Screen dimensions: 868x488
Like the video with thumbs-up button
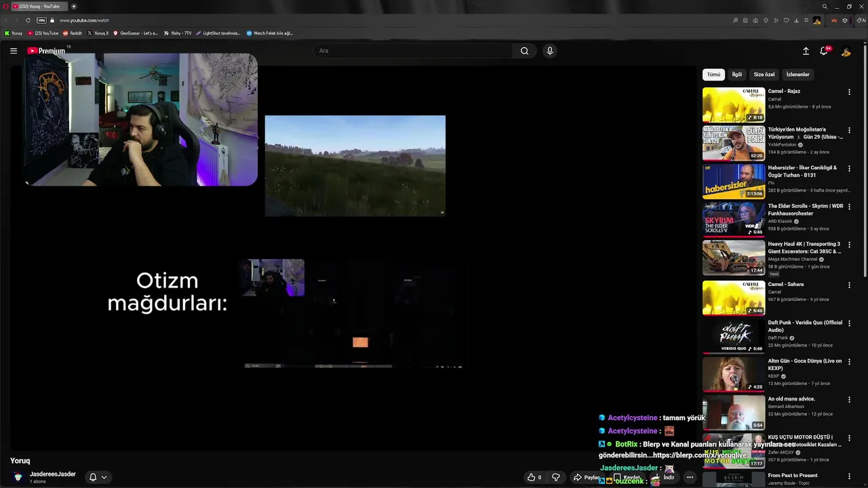click(x=534, y=477)
